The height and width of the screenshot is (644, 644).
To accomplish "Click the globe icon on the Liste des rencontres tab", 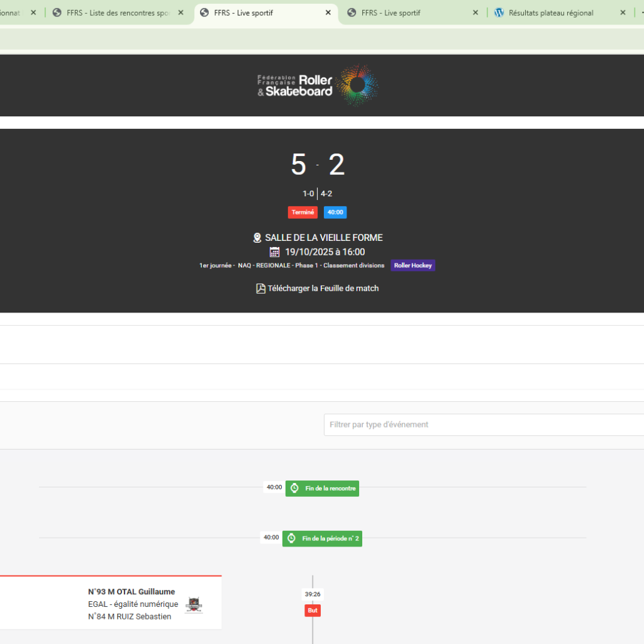I will 57,13.
